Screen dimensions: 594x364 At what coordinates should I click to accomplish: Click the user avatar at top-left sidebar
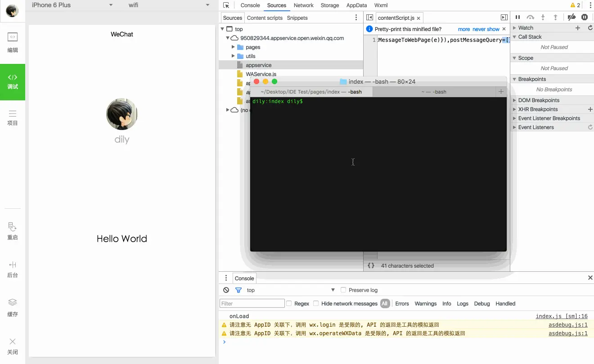pos(12,11)
